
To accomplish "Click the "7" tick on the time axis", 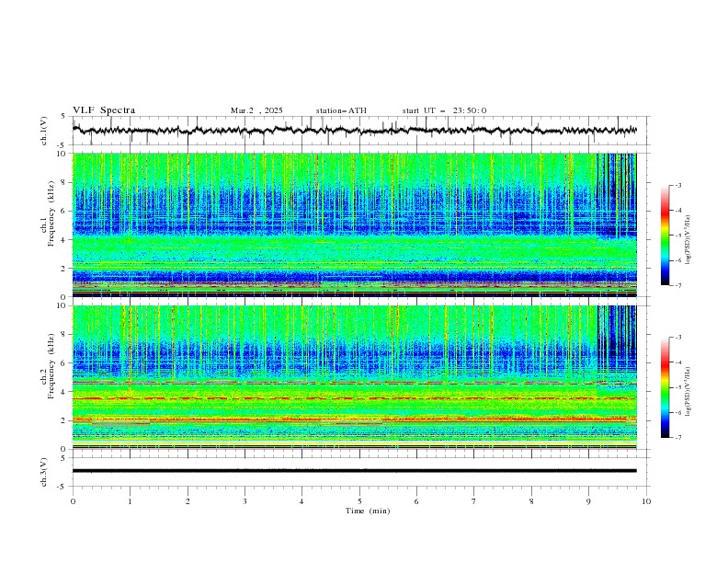I will pos(474,501).
